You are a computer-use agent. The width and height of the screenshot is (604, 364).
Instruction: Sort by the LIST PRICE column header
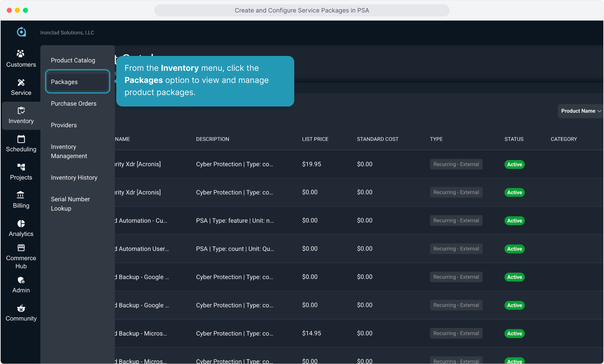click(315, 139)
